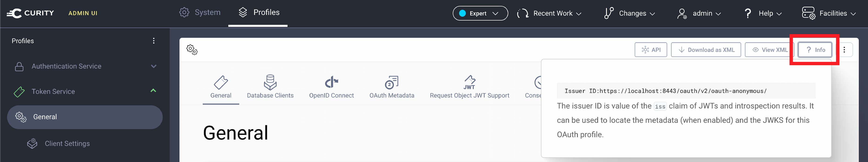Expand the Authentication Service section
Viewport: 868px width, 162px height.
pyautogui.click(x=154, y=66)
